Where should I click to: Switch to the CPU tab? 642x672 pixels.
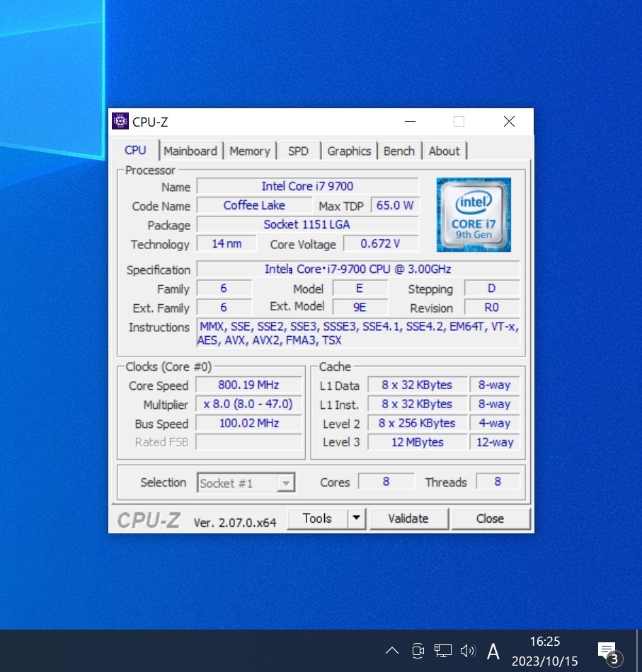pos(135,151)
